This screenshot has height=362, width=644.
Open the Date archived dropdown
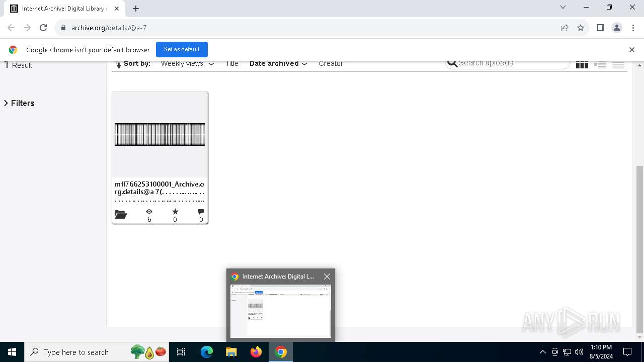pyautogui.click(x=278, y=63)
